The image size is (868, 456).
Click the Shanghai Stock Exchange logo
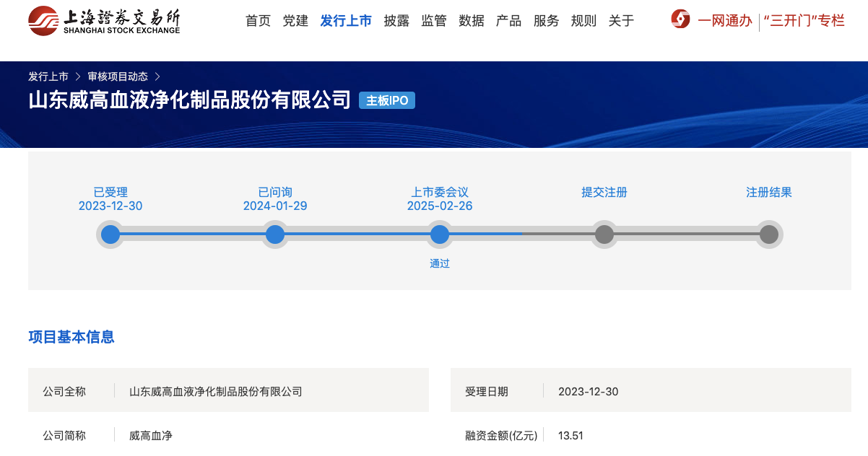[x=105, y=21]
